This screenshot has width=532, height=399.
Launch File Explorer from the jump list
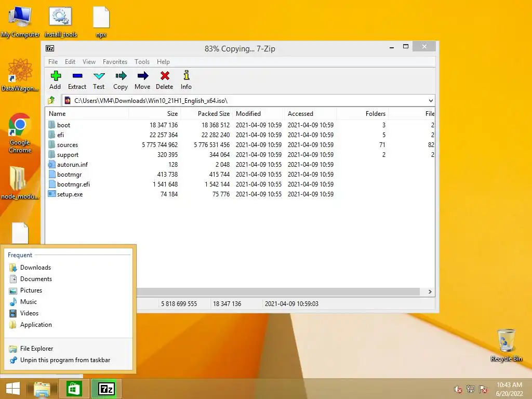coord(69,349)
